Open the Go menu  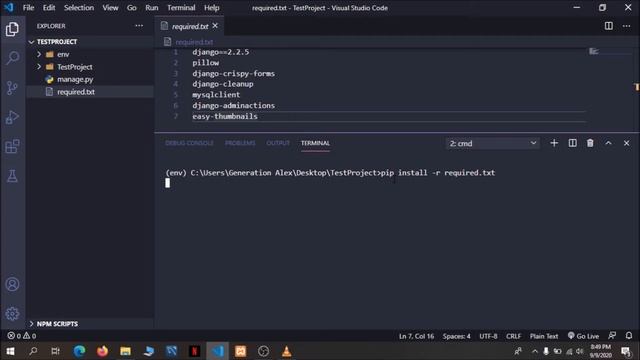pos(131,8)
